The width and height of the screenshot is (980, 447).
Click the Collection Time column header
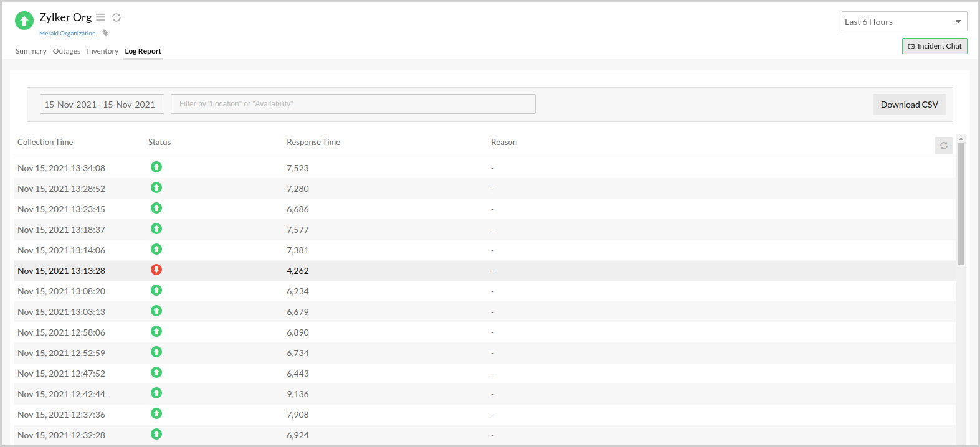point(45,142)
